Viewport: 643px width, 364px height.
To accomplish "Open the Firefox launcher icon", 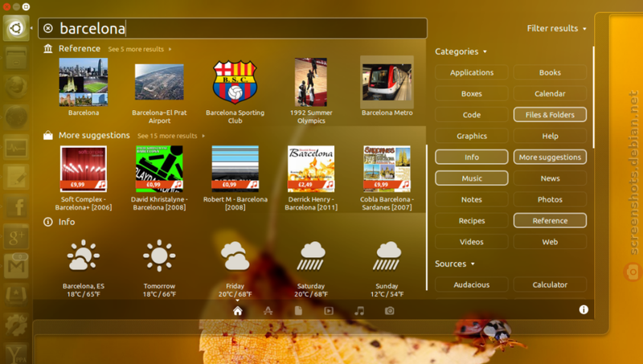I will [x=16, y=88].
